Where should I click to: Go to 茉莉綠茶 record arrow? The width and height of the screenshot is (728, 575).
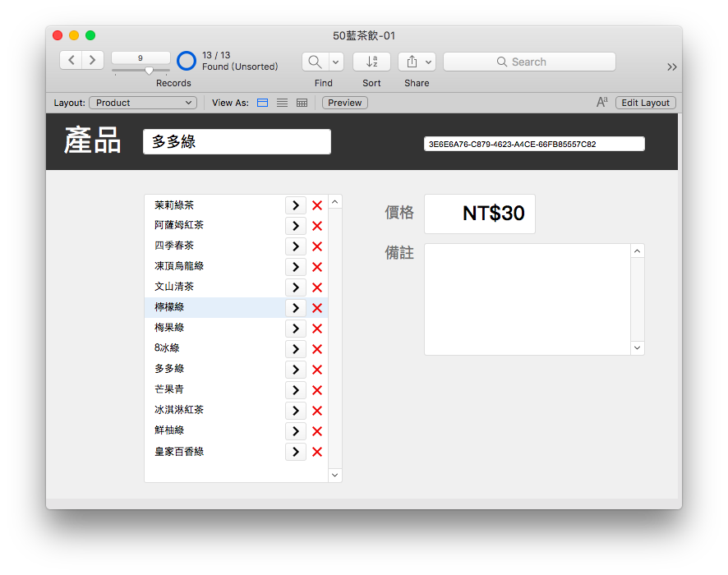(x=296, y=205)
